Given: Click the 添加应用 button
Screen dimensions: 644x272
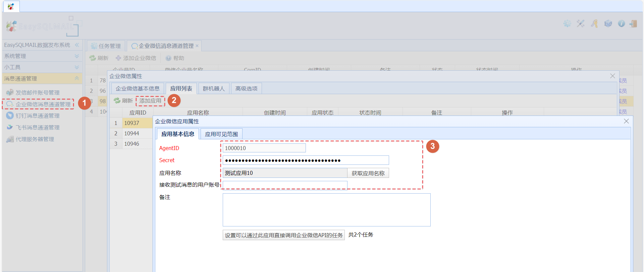Looking at the screenshot, I should coord(150,100).
